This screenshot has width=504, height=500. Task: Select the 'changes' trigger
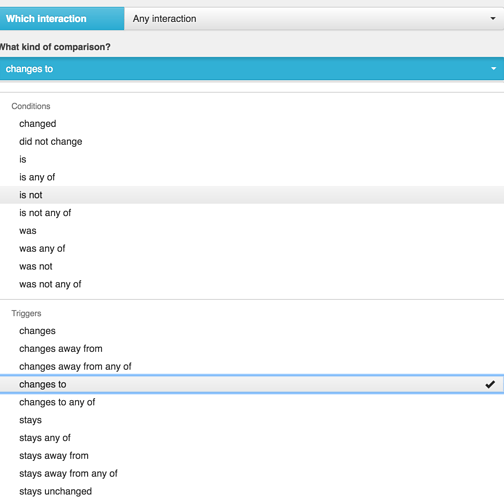[252, 331]
